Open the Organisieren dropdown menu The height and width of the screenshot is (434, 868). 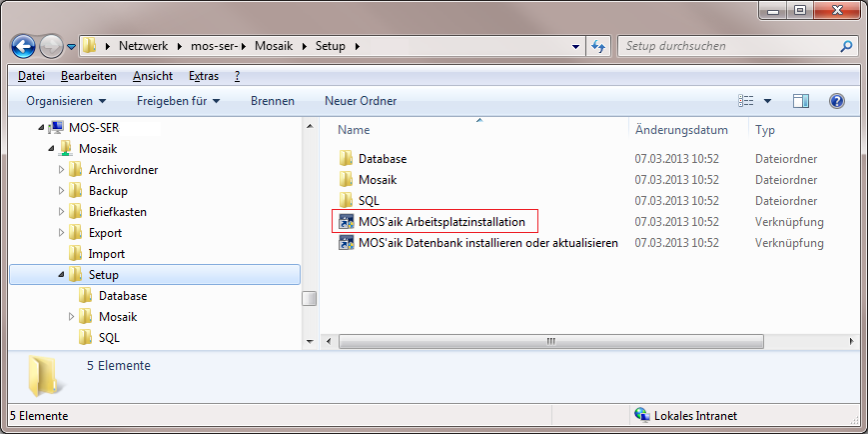(66, 101)
